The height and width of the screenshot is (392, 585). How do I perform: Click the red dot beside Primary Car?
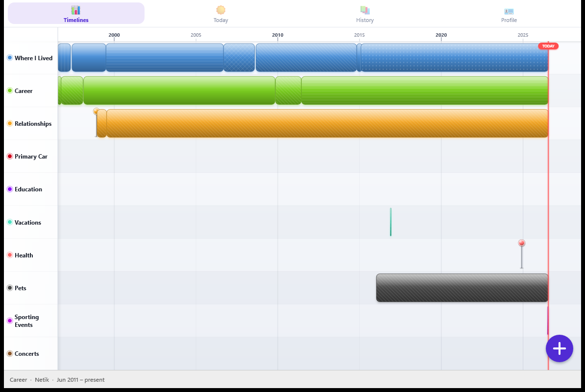click(x=10, y=156)
